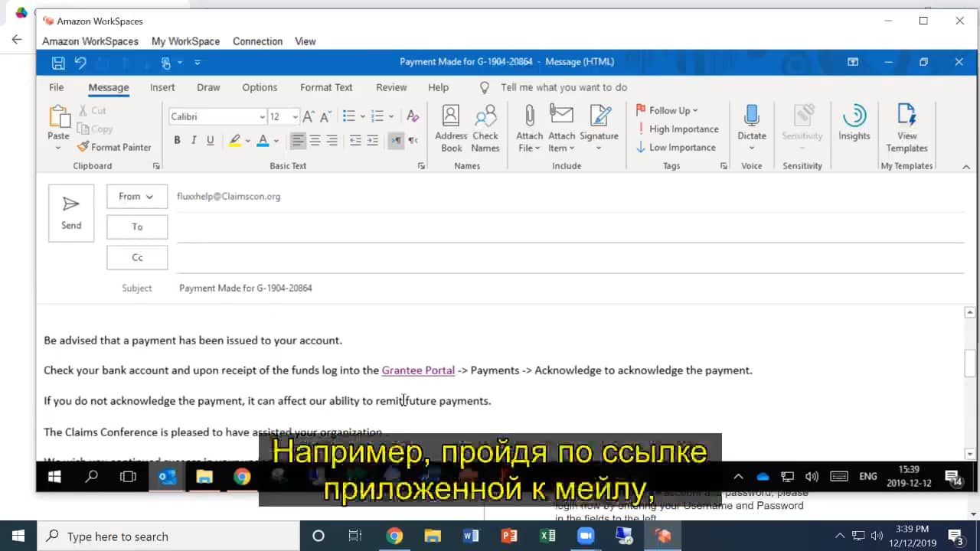The height and width of the screenshot is (551, 980).
Task: Launch PowerPoint from the host taskbar
Action: (509, 536)
